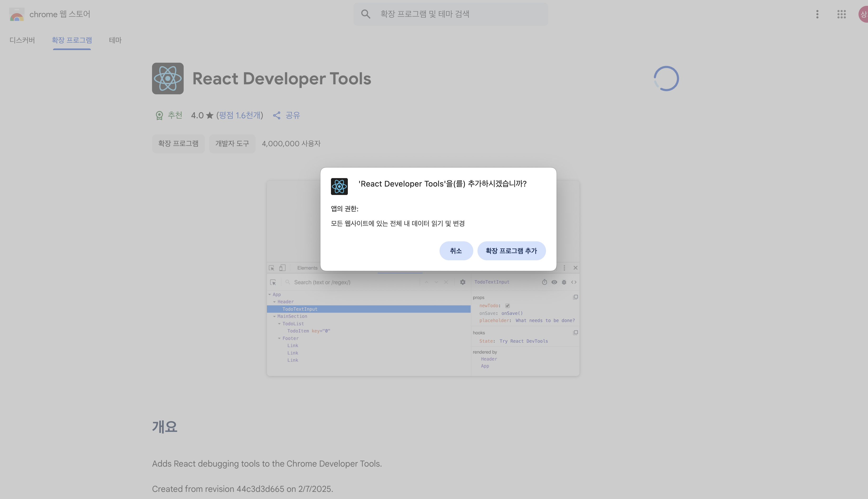This screenshot has width=868, height=499.
Task: Click the React icon in the dialog
Action: 339,187
